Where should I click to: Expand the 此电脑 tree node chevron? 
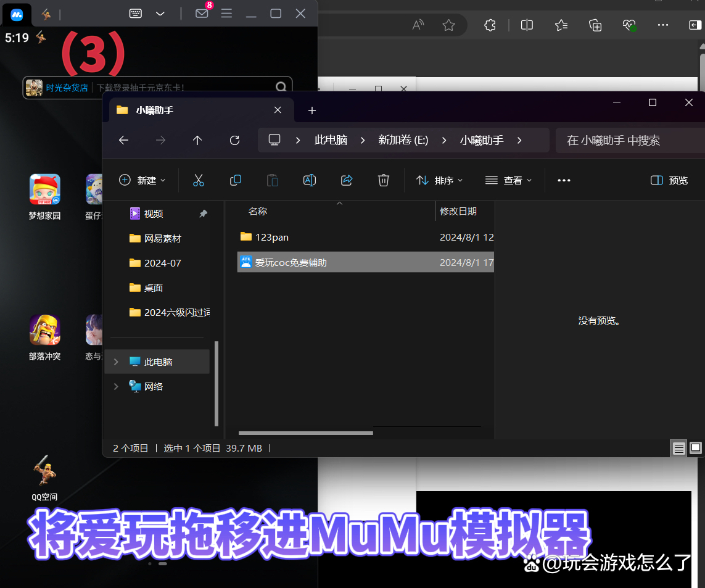pyautogui.click(x=116, y=362)
